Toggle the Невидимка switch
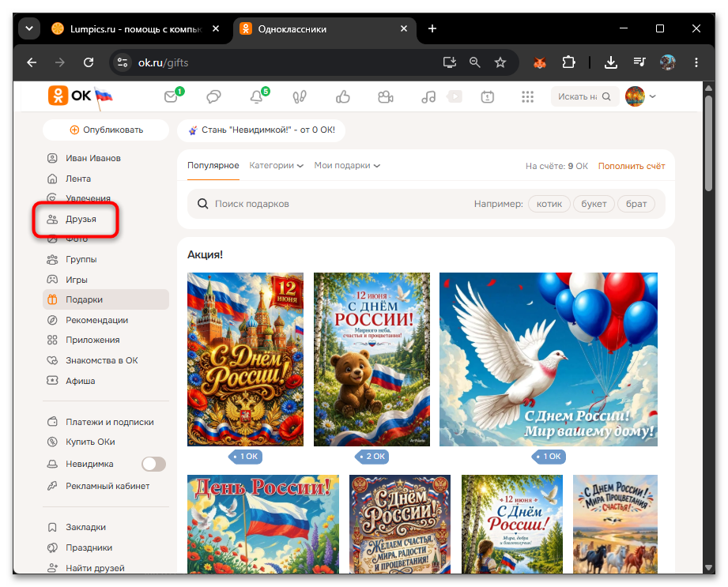This screenshot has width=728, height=587. click(153, 464)
